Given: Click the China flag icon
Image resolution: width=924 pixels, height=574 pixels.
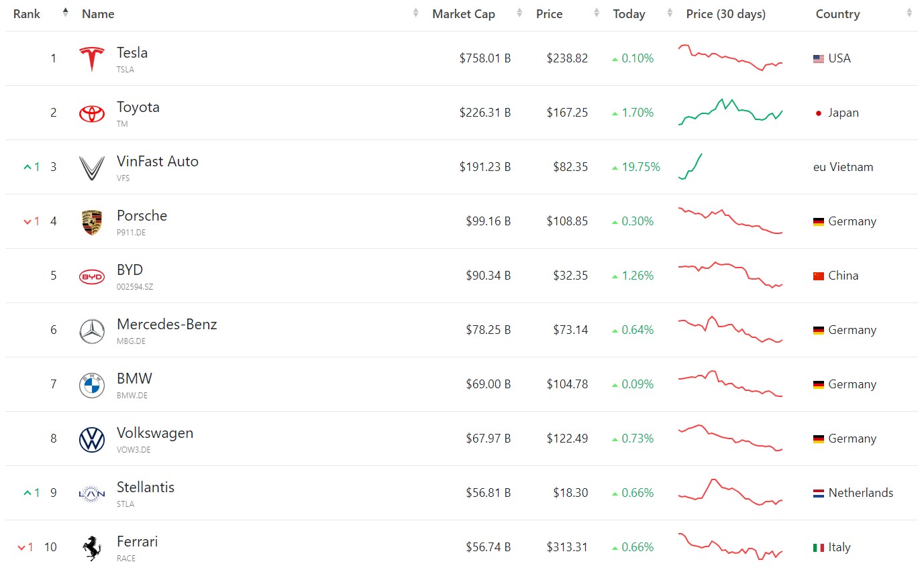Looking at the screenshot, I should (819, 276).
